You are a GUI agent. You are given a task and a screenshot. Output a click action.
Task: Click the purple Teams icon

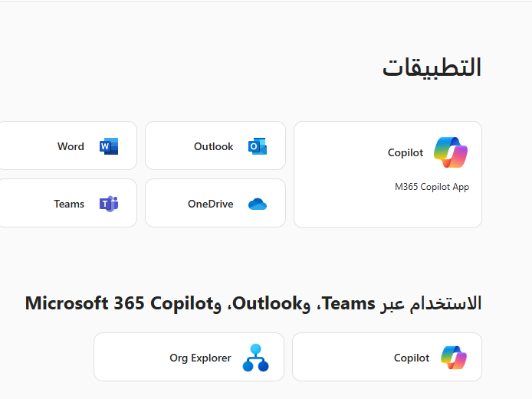point(109,204)
